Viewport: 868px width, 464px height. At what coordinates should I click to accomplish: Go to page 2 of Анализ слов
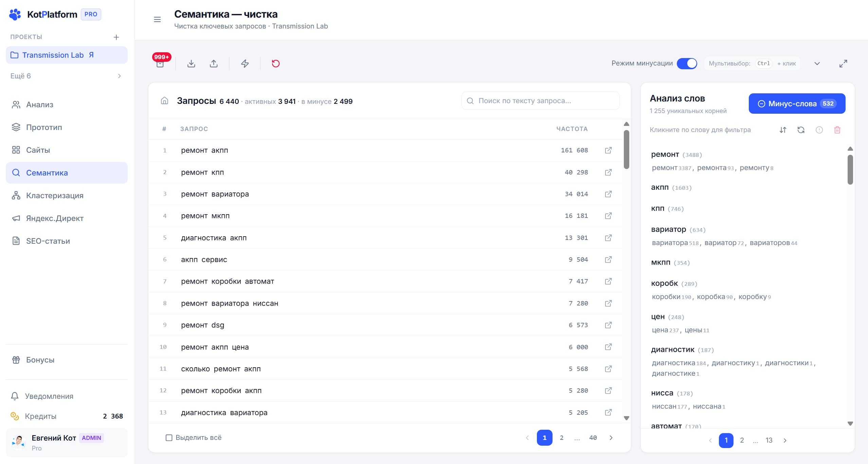(742, 441)
